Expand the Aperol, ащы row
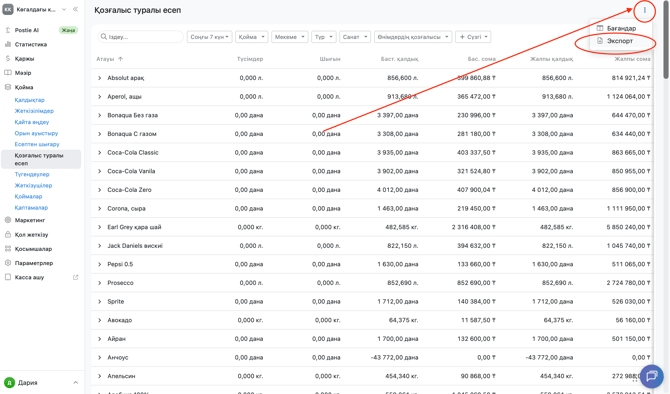 point(100,97)
